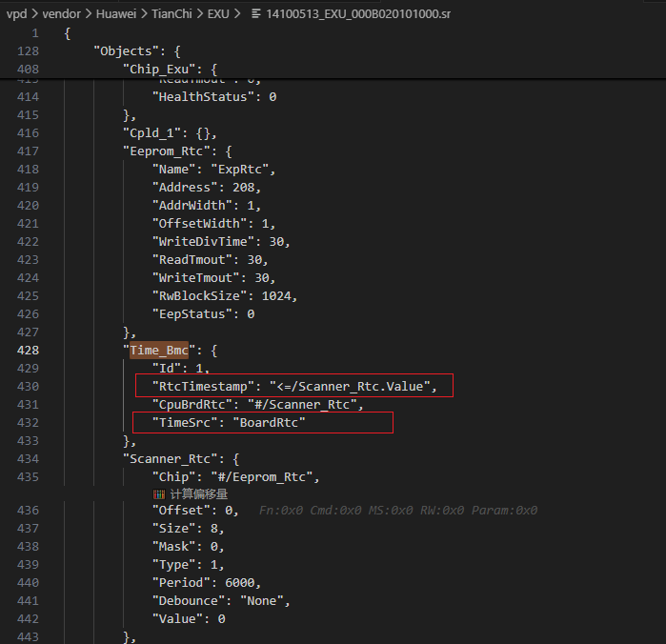This screenshot has height=644, width=666.
Task: Expand the TianChi breadcrumb dropdown
Action: tap(174, 13)
